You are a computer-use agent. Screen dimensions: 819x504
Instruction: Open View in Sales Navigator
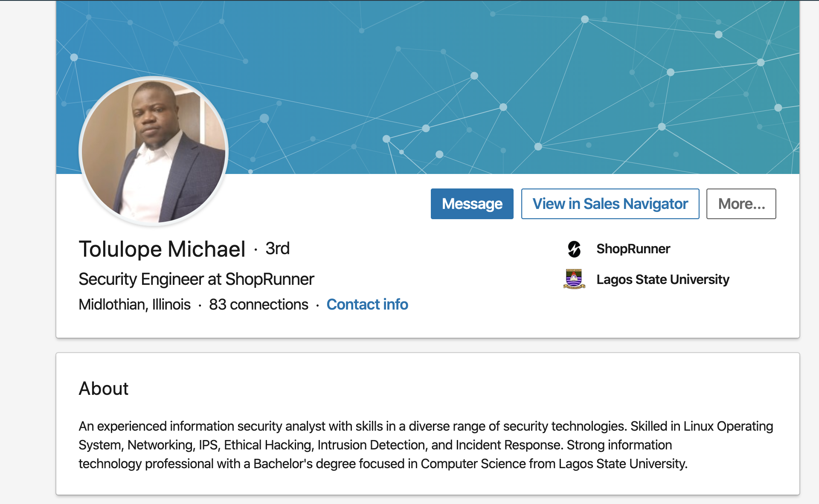click(610, 204)
